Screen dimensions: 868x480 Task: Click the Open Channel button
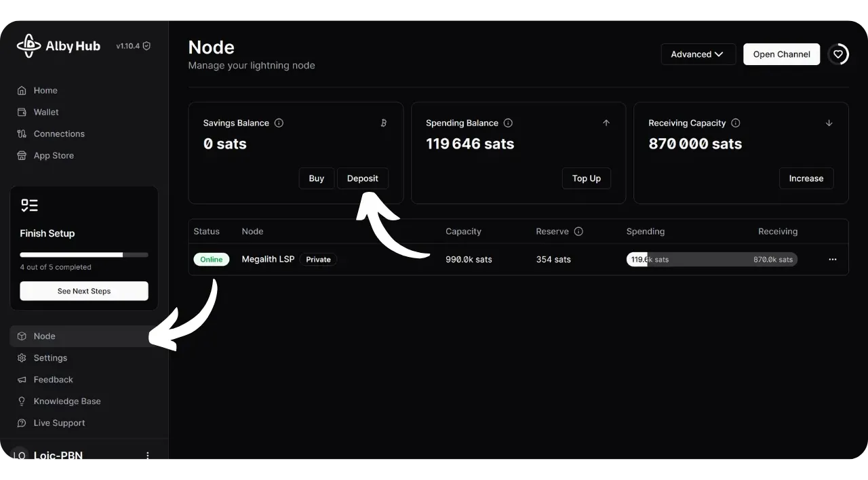pyautogui.click(x=781, y=54)
